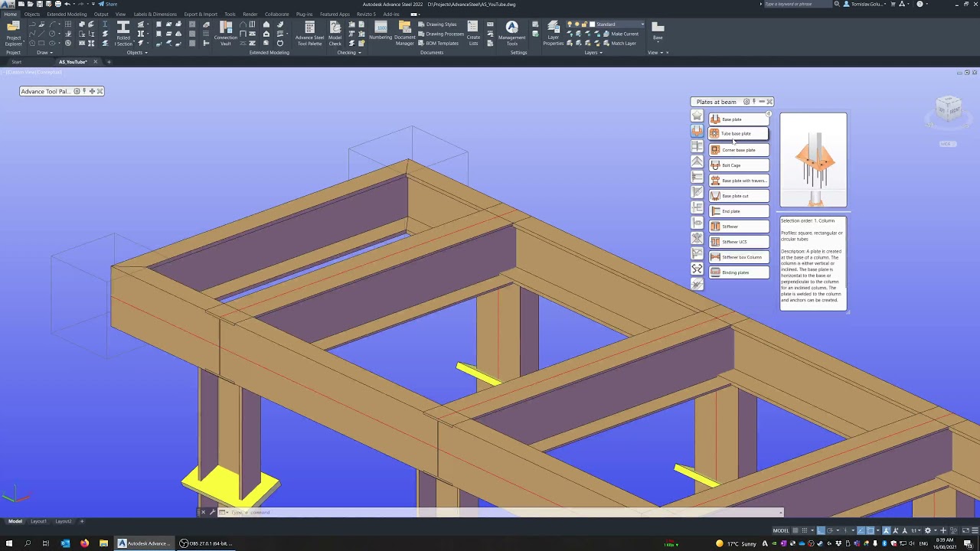
Task: Open Labels & Dimensions tab
Action: [x=155, y=14]
